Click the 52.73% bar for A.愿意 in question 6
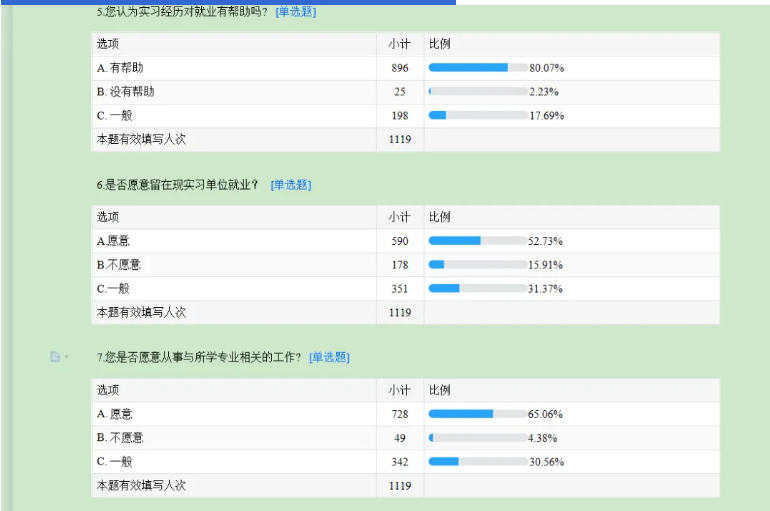The height and width of the screenshot is (511, 770). [x=477, y=241]
